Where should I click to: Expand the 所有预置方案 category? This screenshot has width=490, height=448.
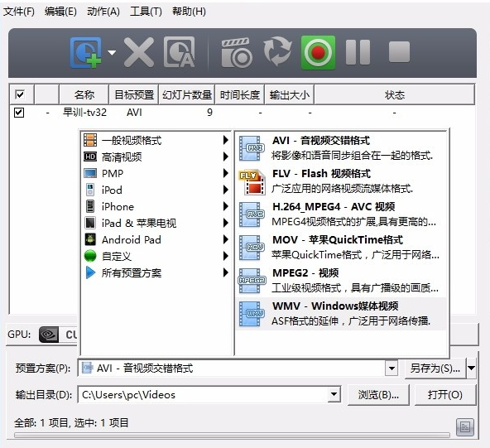(156, 272)
